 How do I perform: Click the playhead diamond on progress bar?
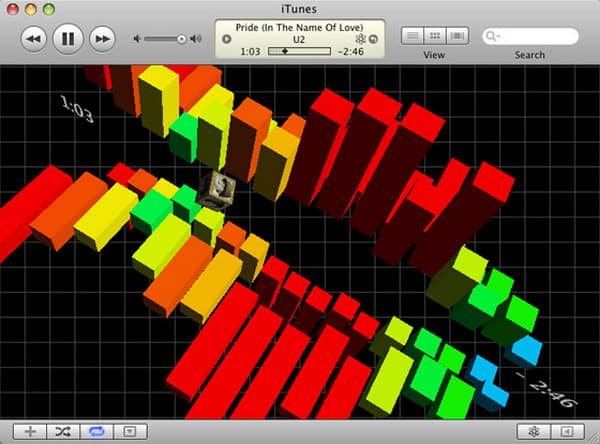pyautogui.click(x=285, y=51)
